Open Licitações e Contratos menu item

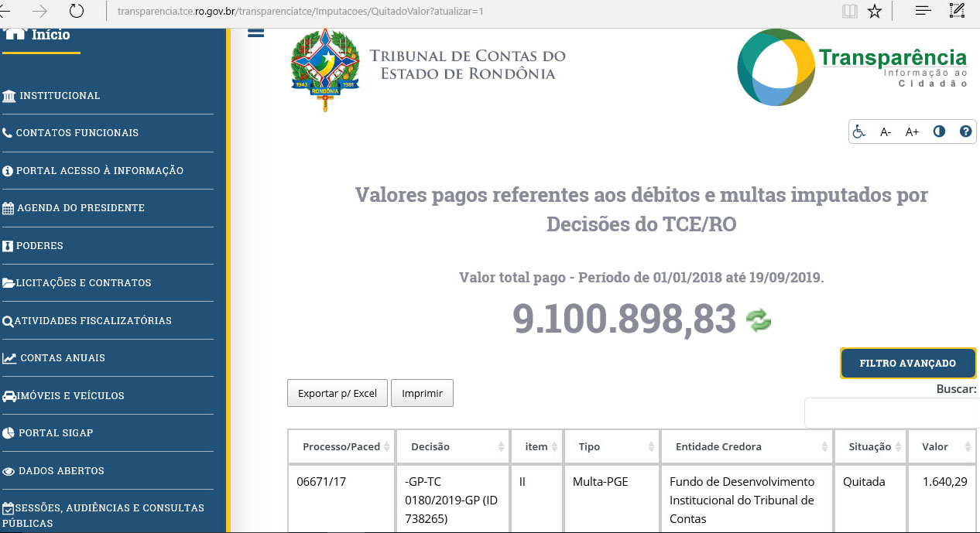point(84,283)
